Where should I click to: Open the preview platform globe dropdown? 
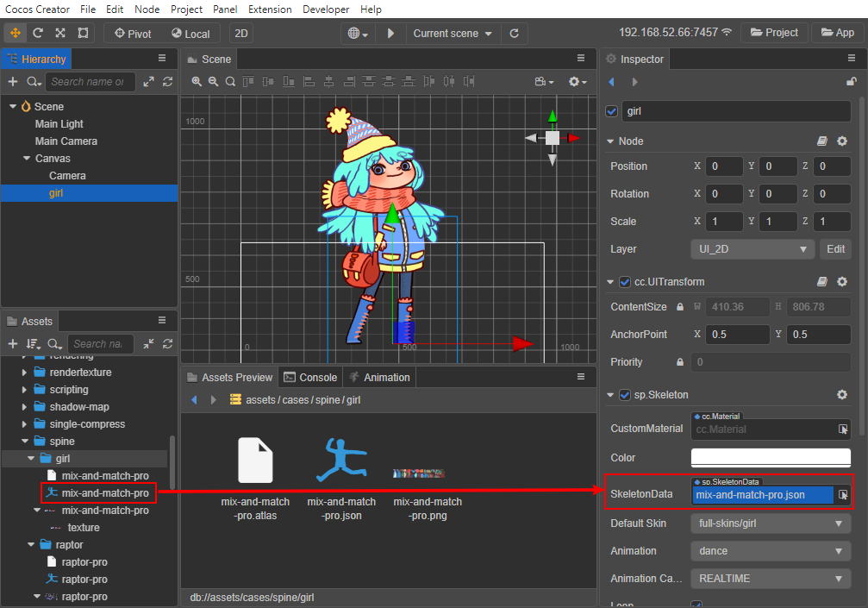pos(358,34)
